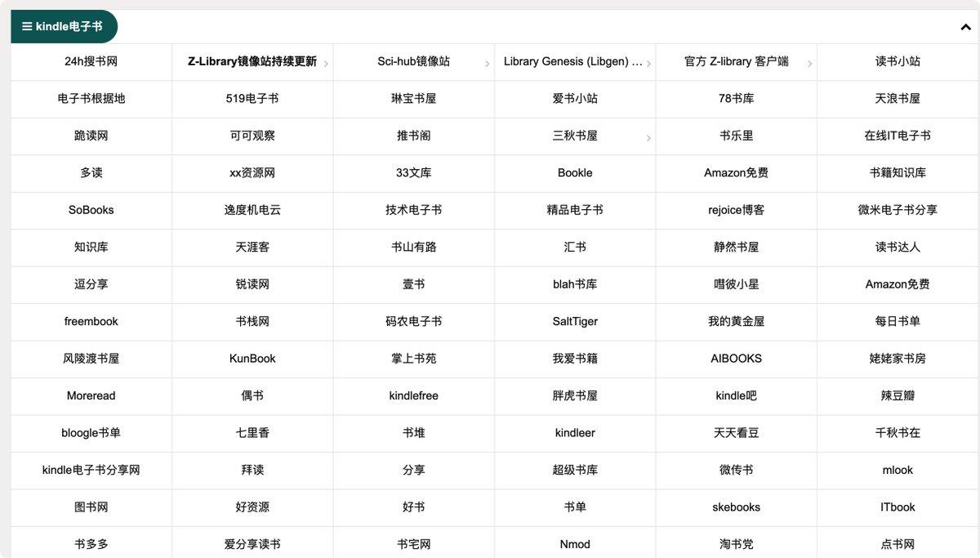Click the 跪读网 link
Screen dimensions: 980x558
pyautogui.click(x=91, y=136)
